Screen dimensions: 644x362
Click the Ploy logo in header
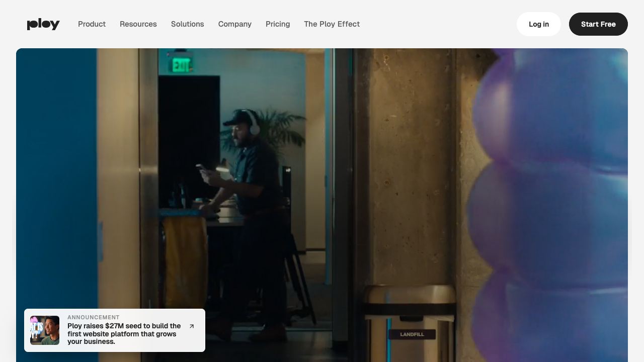(43, 24)
